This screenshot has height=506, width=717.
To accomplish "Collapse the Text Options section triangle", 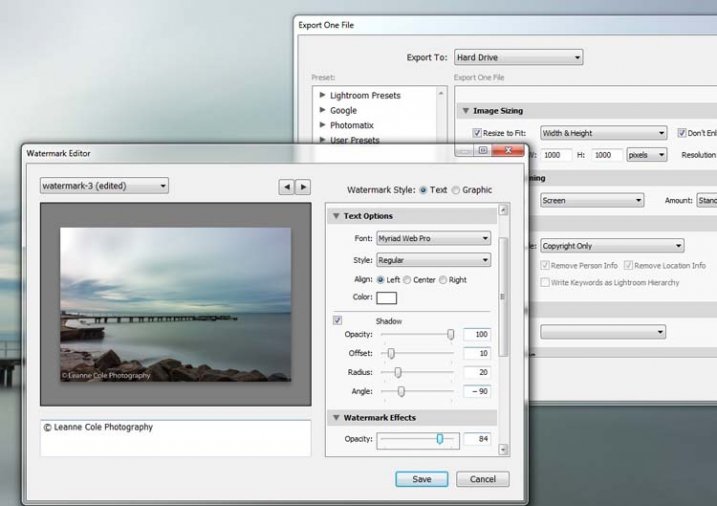I will point(336,216).
